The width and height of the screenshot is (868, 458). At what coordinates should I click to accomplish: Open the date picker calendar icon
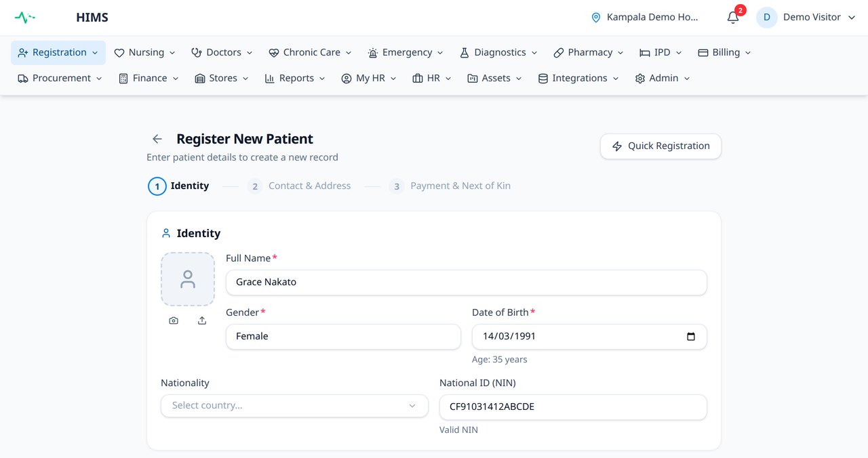(x=691, y=337)
